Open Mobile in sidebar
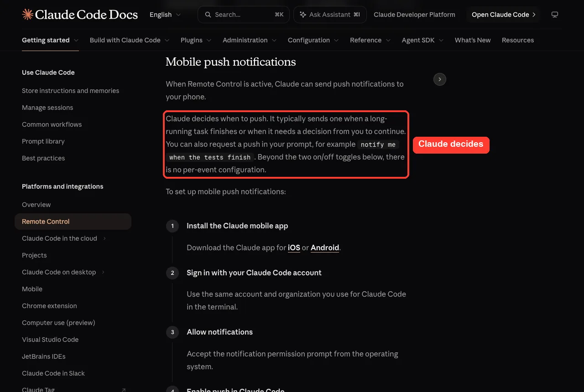 pyautogui.click(x=32, y=289)
